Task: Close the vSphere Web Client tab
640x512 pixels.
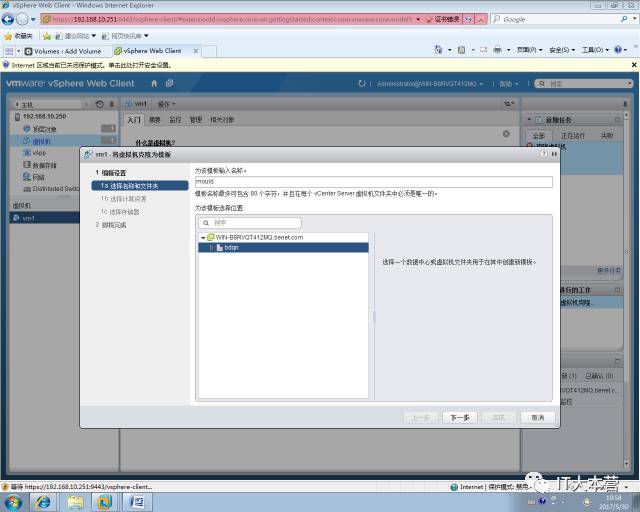Action: click(x=196, y=51)
